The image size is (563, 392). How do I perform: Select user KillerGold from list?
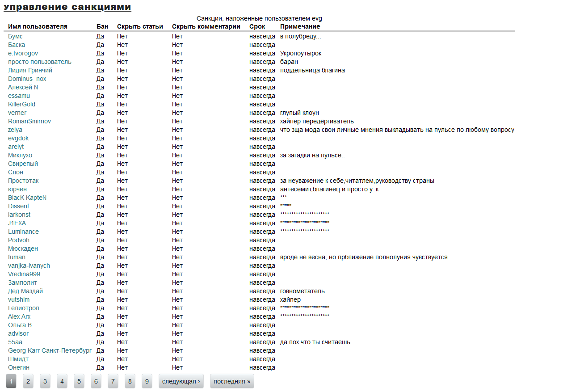21,104
